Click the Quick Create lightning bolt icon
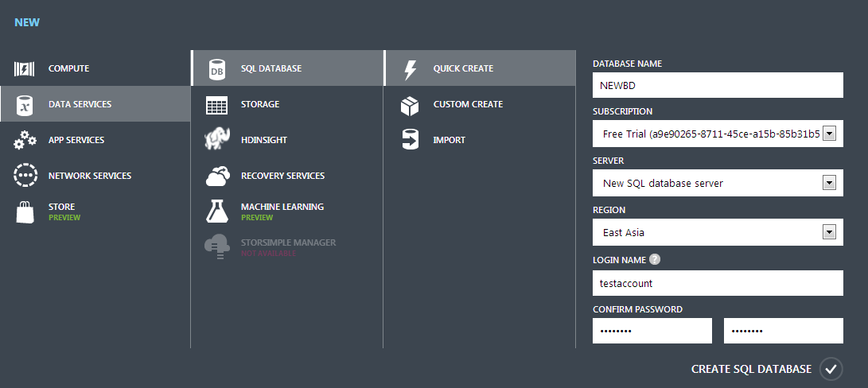The width and height of the screenshot is (868, 388). pos(411,69)
